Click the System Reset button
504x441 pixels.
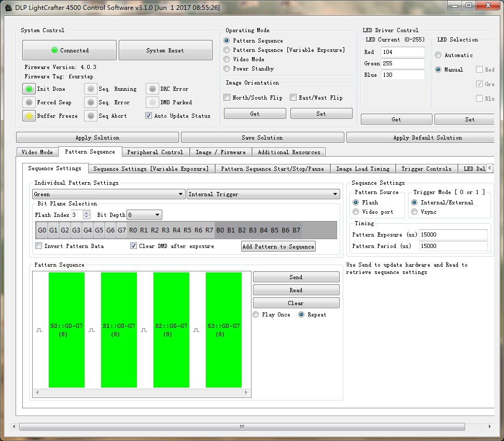coord(165,50)
